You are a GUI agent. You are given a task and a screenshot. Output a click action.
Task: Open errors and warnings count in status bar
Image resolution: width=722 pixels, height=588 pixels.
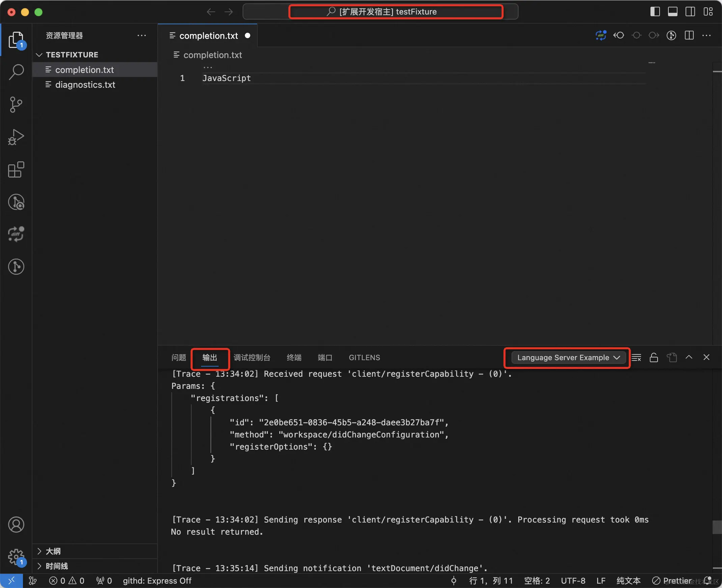tap(67, 581)
